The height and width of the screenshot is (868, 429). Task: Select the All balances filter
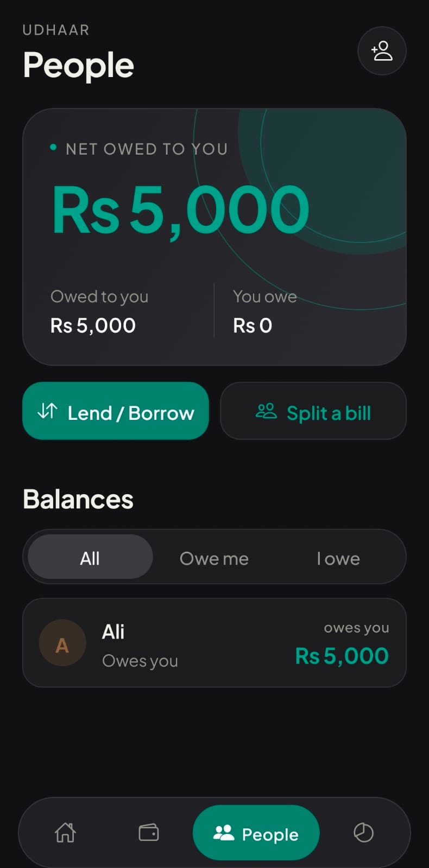(x=90, y=557)
